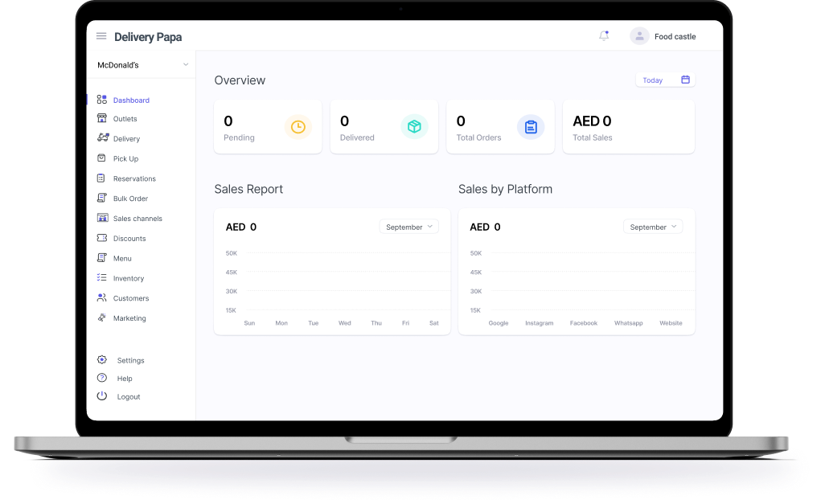Click the Bulk Order icon
The width and height of the screenshot is (821, 504).
(x=102, y=198)
